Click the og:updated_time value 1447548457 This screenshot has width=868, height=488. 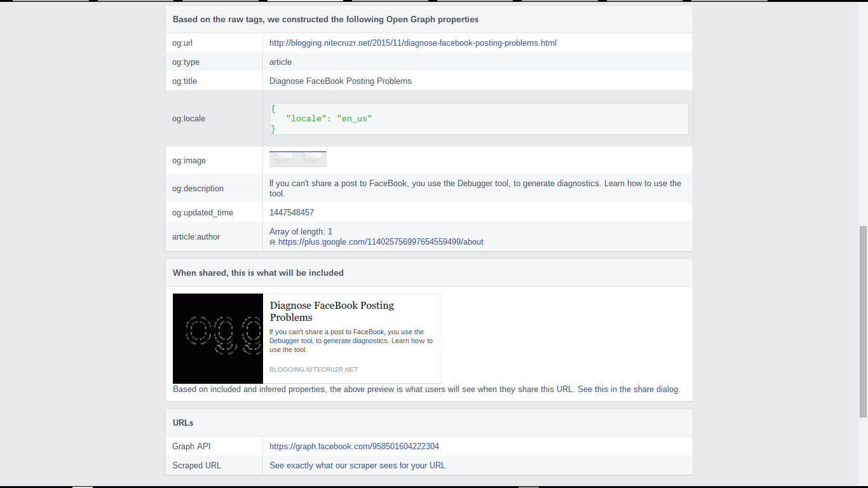tap(292, 212)
